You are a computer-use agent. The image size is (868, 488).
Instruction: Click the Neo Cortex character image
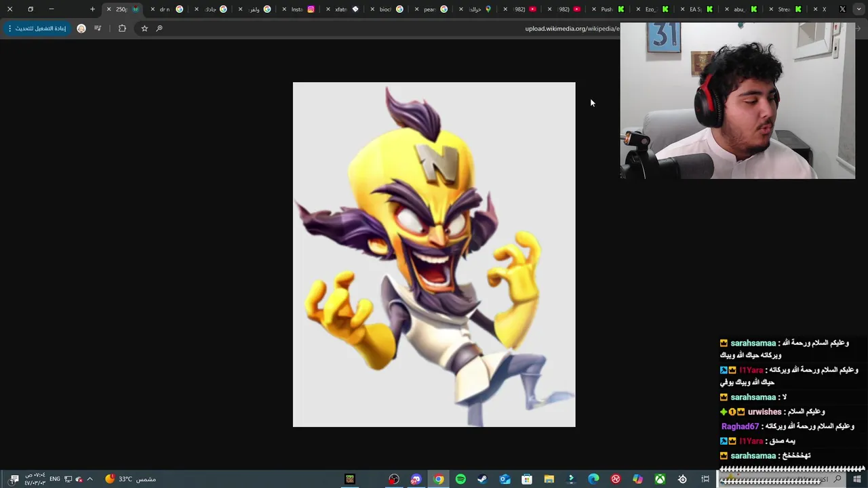pyautogui.click(x=434, y=254)
